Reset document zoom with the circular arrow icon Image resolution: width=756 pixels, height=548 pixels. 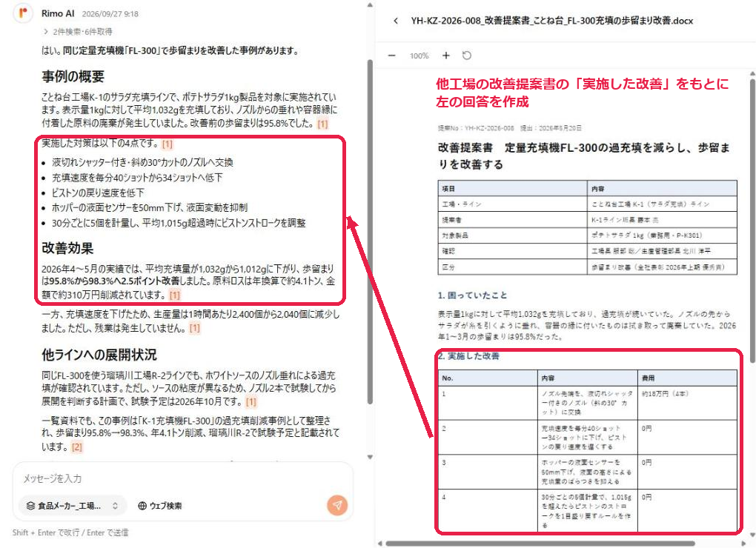coord(467,56)
